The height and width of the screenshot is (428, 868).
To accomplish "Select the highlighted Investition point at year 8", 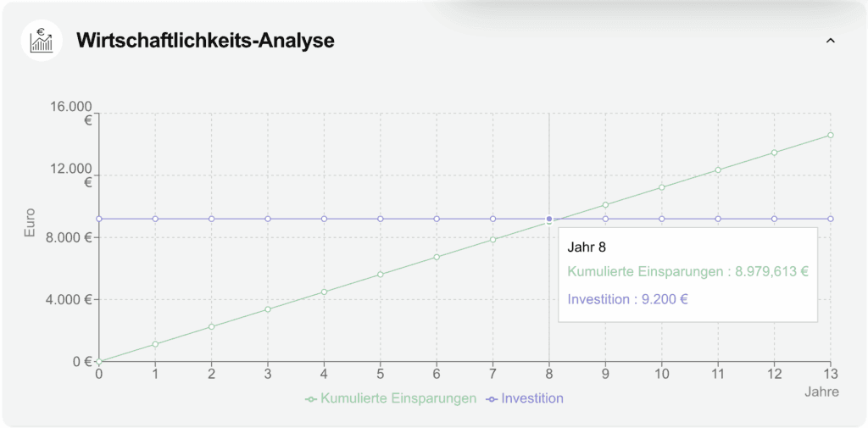I will point(549,219).
